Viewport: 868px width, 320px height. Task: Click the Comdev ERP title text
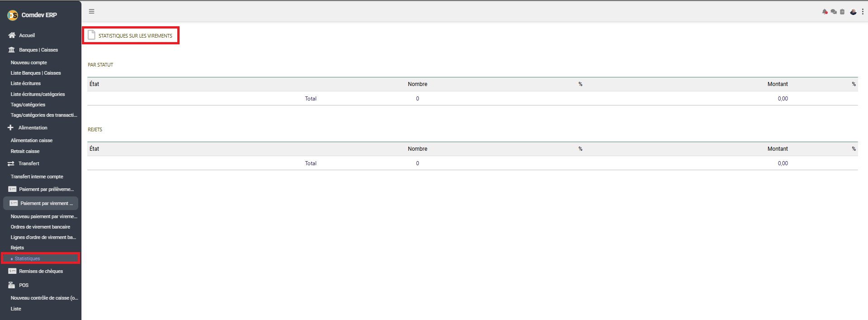39,15
